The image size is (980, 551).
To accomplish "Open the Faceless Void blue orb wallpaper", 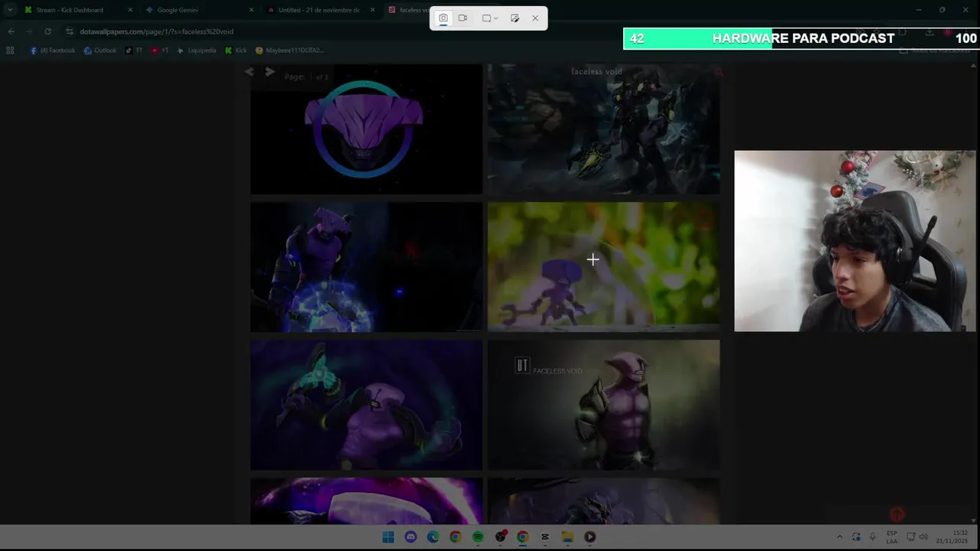I will [x=366, y=267].
